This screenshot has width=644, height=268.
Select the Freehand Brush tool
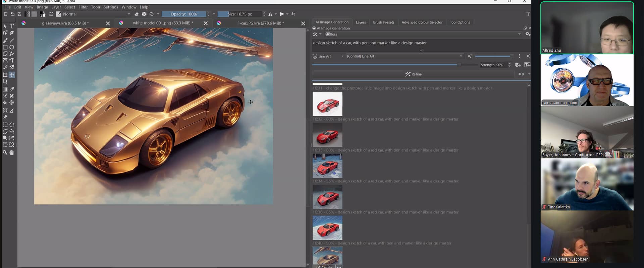tap(5, 41)
